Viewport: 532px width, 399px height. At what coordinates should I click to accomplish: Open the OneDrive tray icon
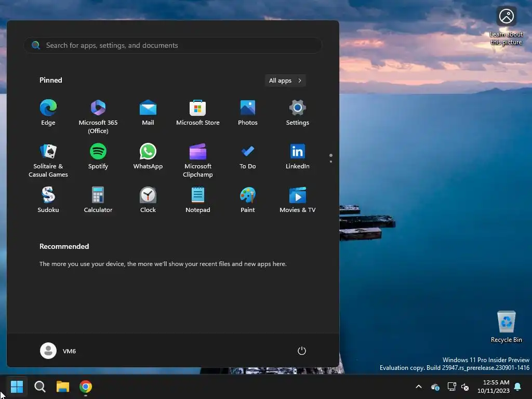pyautogui.click(x=435, y=387)
